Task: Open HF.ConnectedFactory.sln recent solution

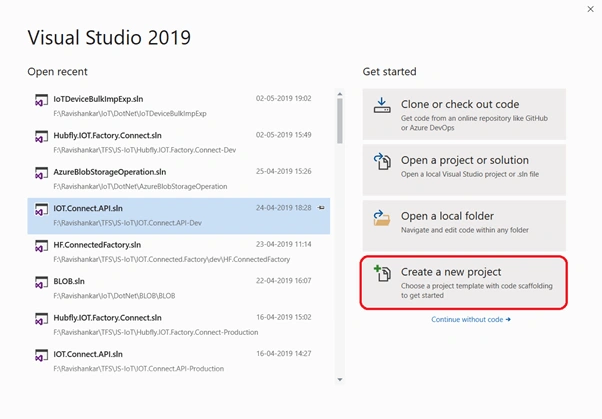Action: point(179,252)
